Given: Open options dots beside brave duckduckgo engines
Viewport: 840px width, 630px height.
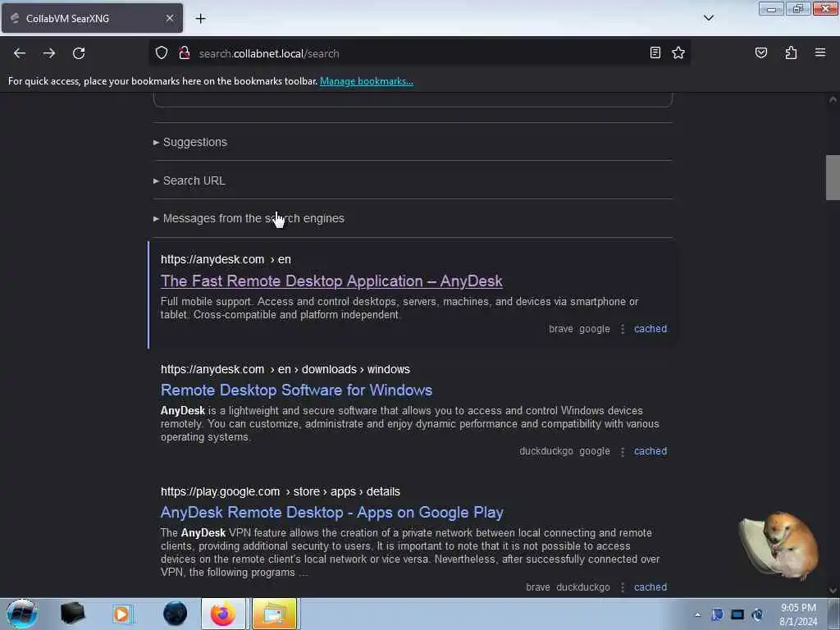Looking at the screenshot, I should pos(622,587).
